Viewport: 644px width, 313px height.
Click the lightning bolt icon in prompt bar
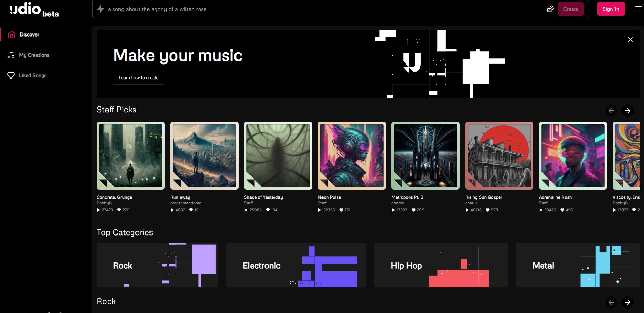pyautogui.click(x=101, y=9)
